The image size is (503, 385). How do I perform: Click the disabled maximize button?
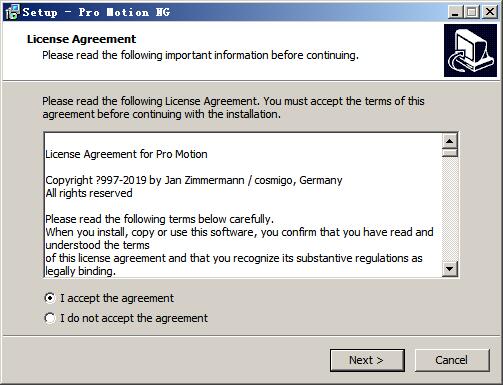pos(472,12)
